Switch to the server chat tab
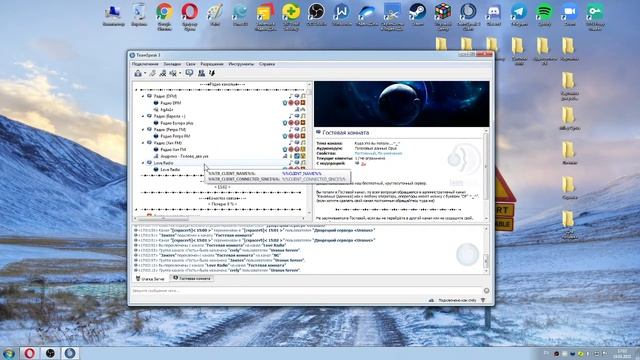 point(150,279)
